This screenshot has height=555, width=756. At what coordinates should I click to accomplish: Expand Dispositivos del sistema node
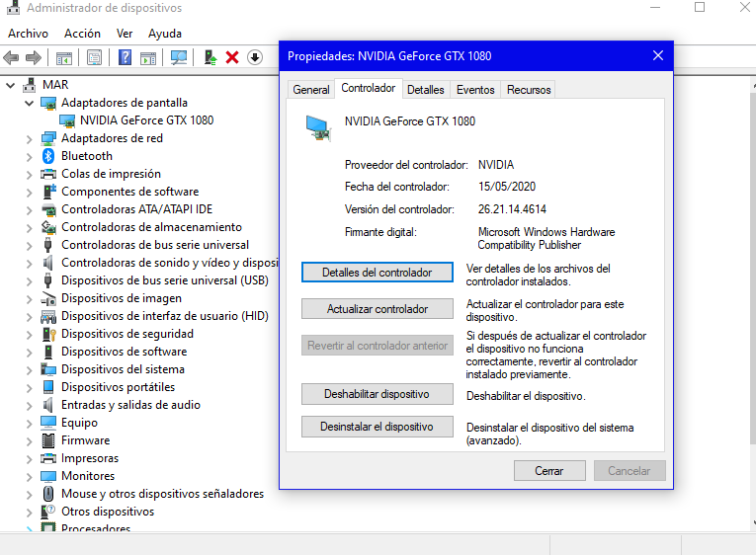click(x=30, y=370)
